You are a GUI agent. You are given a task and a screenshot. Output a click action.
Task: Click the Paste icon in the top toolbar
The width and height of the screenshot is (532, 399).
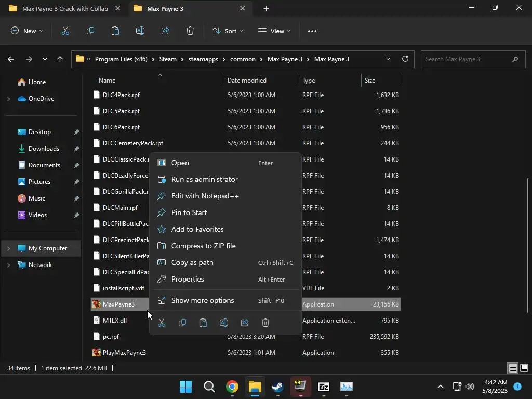coord(115,31)
